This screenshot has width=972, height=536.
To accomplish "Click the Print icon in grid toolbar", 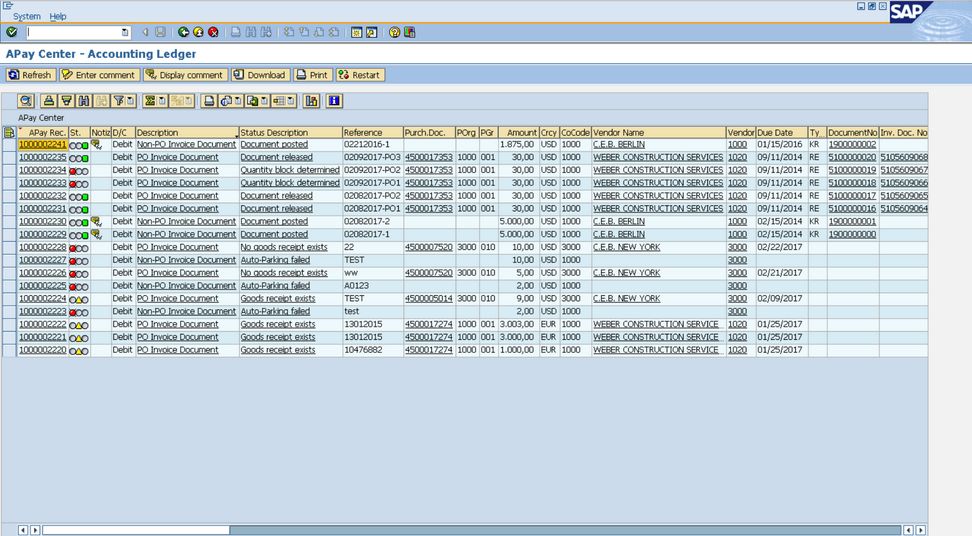I will click(209, 100).
